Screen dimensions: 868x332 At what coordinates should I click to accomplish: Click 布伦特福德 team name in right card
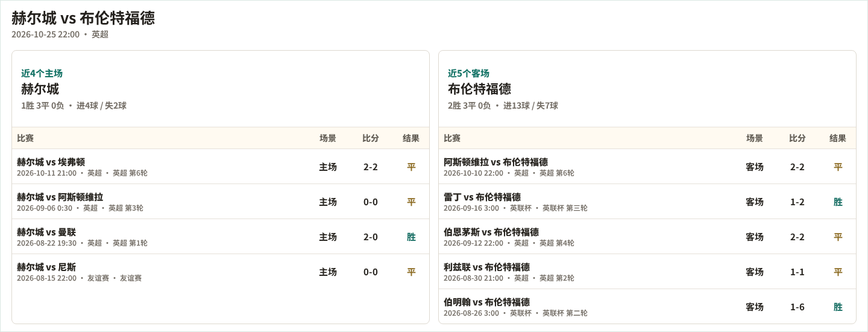(x=479, y=89)
